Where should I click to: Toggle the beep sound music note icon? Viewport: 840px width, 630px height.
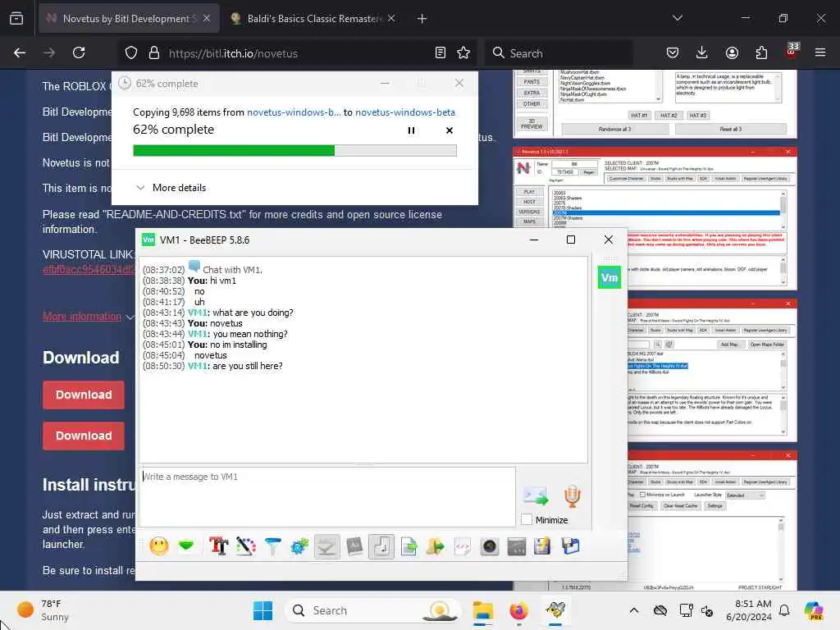tap(381, 546)
